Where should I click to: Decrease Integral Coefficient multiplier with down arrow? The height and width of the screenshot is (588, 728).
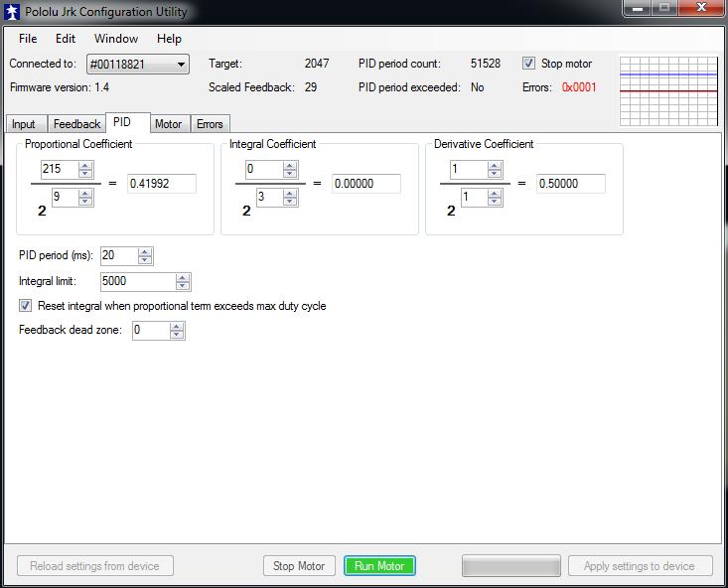[x=290, y=173]
